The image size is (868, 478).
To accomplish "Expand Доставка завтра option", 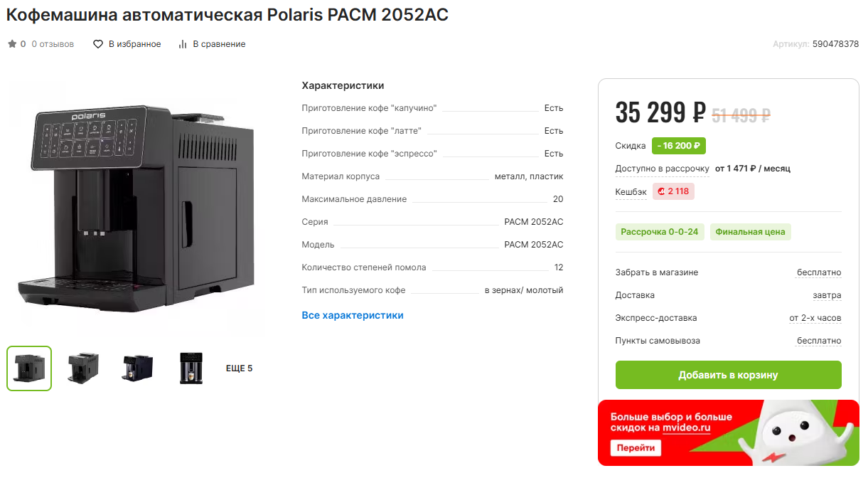I will click(827, 295).
